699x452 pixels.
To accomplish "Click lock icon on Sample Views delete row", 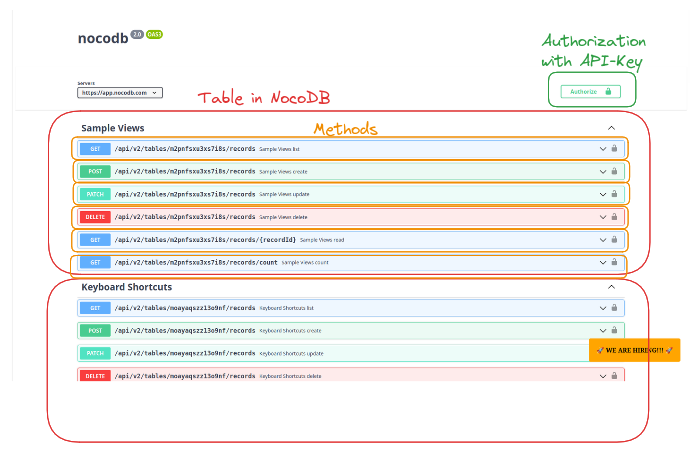I will pos(614,217).
